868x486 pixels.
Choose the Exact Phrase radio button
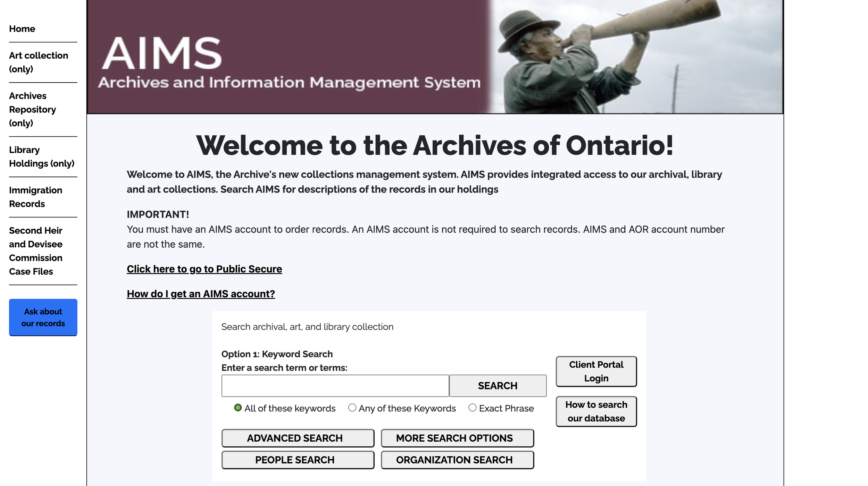coord(472,408)
